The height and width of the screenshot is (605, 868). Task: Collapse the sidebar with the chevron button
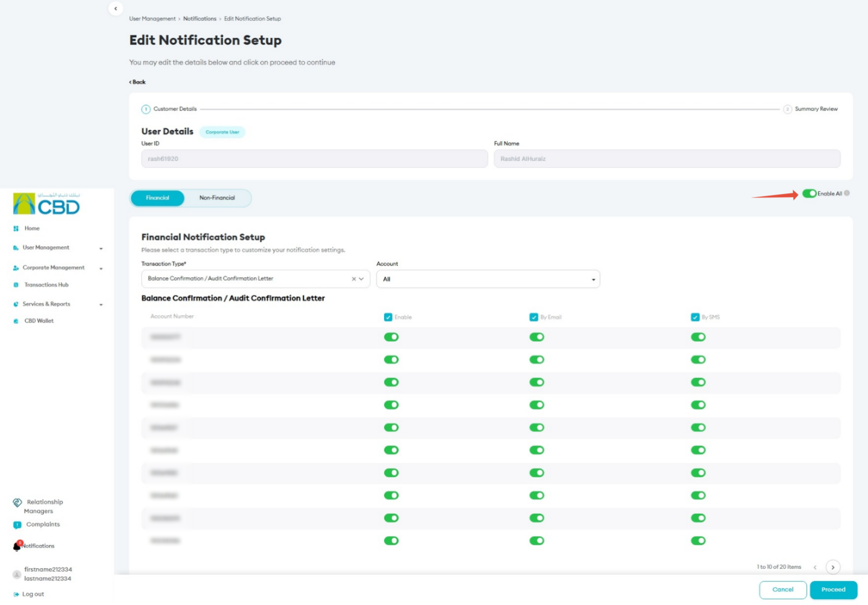click(115, 9)
